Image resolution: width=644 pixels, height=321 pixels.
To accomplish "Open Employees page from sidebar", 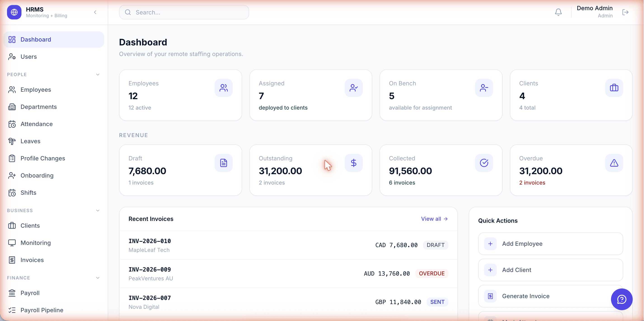I will point(54,90).
